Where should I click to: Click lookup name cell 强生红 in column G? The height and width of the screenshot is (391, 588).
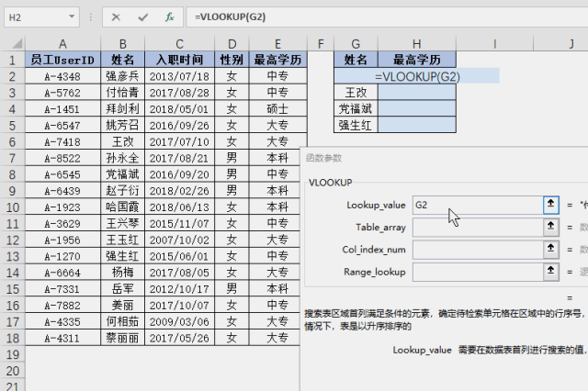tap(356, 125)
